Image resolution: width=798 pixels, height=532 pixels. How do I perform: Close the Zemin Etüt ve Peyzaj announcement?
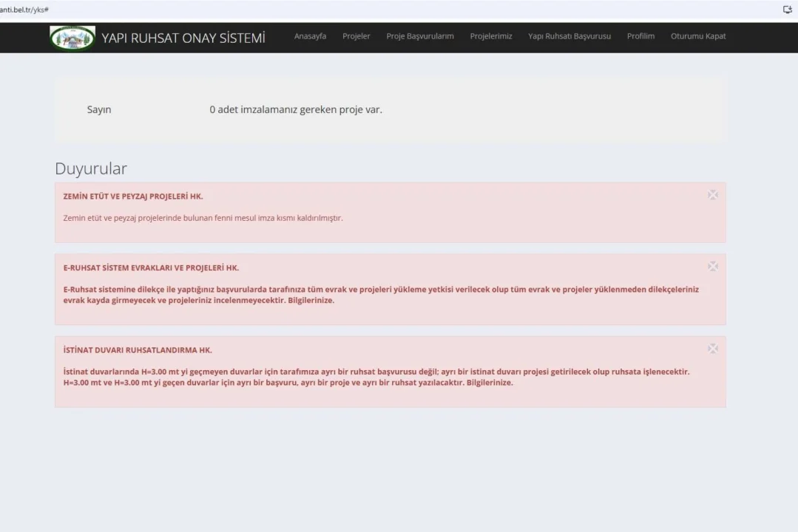712,195
